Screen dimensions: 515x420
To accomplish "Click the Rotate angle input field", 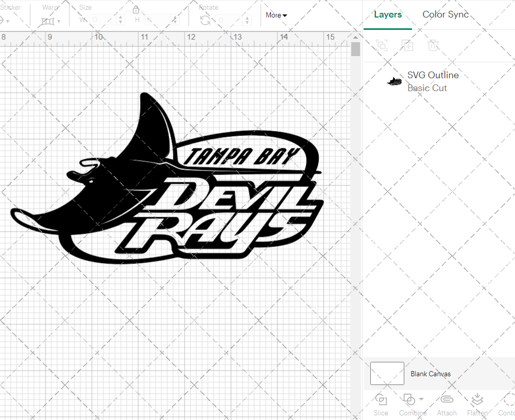I will [x=227, y=21].
